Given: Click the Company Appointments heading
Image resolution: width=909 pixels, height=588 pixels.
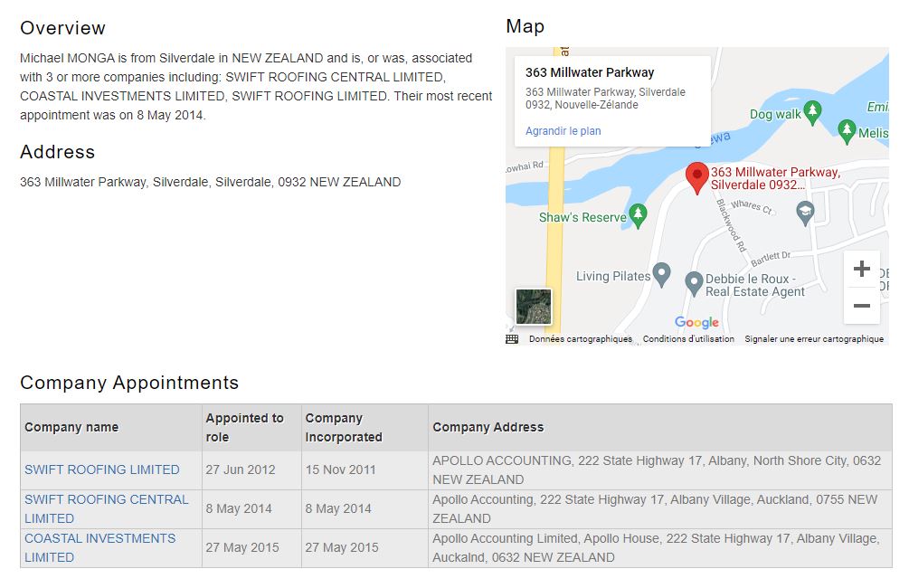Looking at the screenshot, I should click(x=129, y=383).
